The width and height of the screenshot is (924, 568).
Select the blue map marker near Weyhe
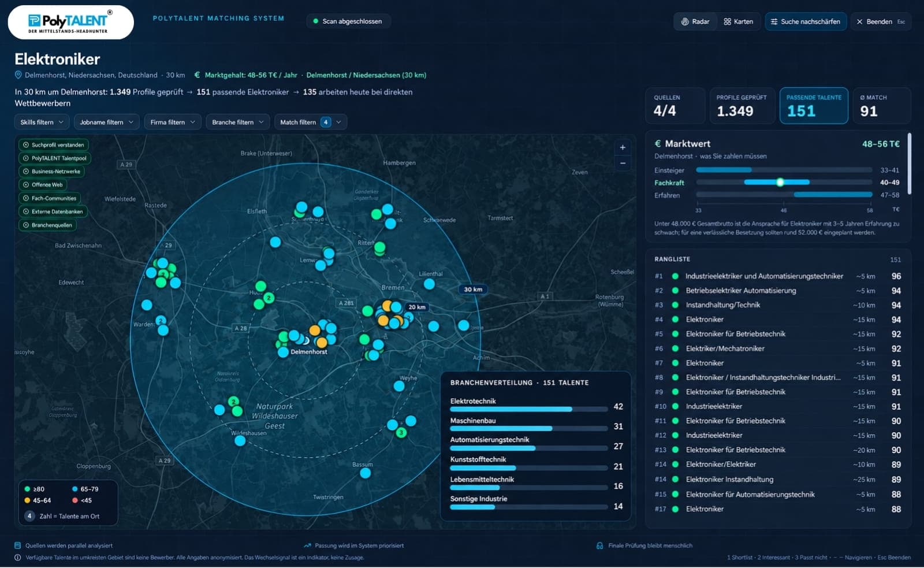pos(399,386)
